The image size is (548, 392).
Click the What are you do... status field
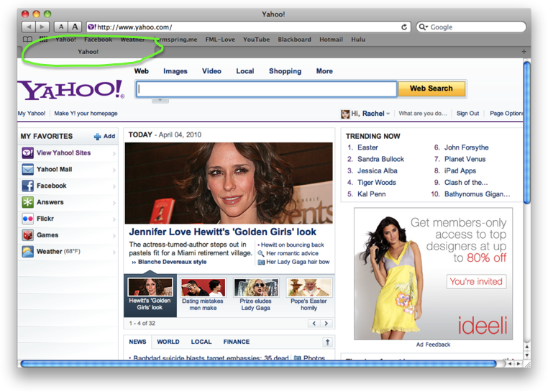tap(423, 114)
